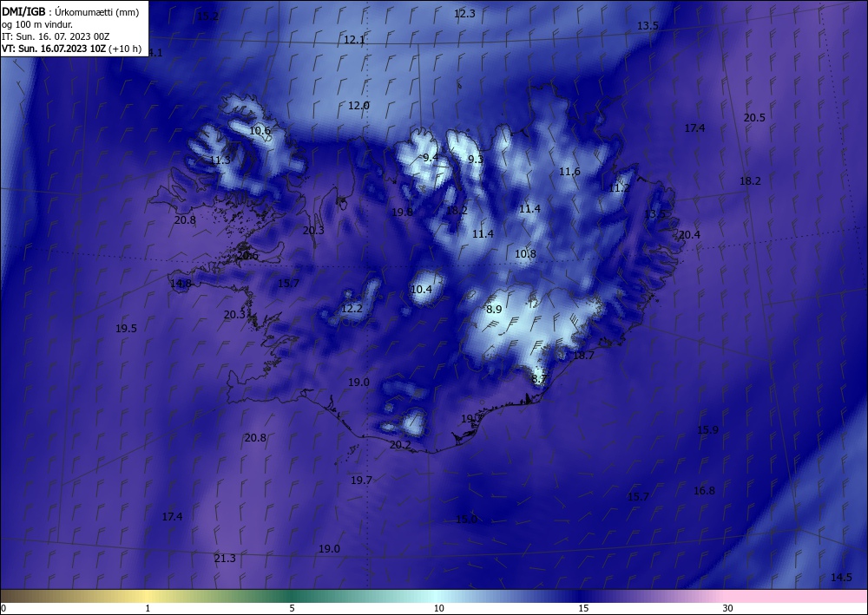Click the 20.4 value off the east coast
The height and width of the screenshot is (615, 868).
point(689,234)
